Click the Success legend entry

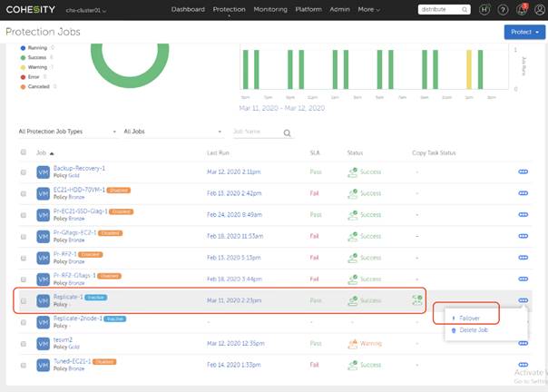coord(36,57)
